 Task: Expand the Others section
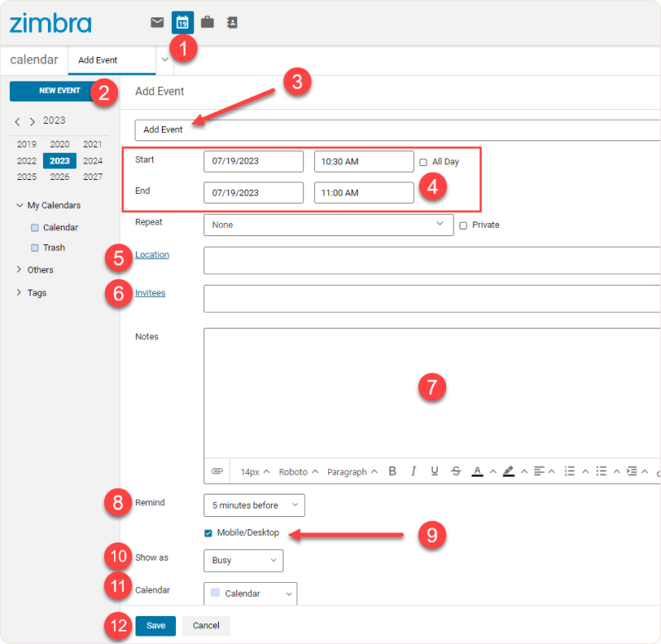tap(19, 269)
